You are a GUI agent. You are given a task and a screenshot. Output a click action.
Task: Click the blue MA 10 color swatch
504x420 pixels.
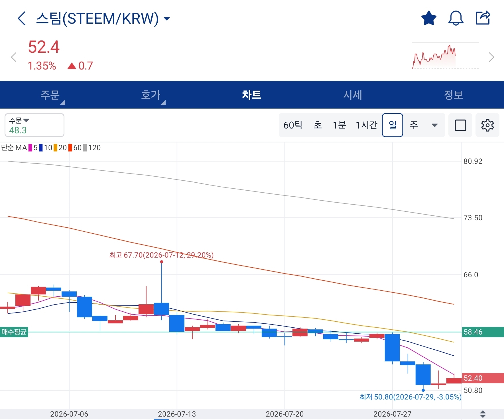click(41, 148)
